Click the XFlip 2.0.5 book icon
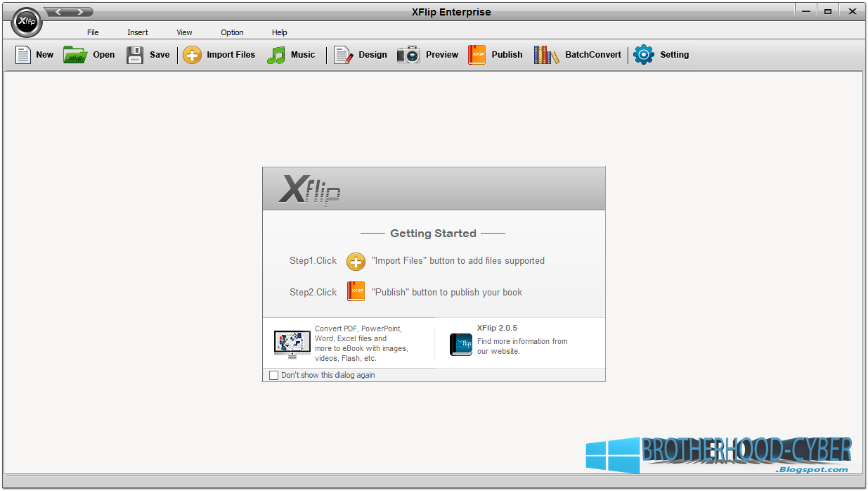Viewport: 868px width, 491px height. point(461,345)
